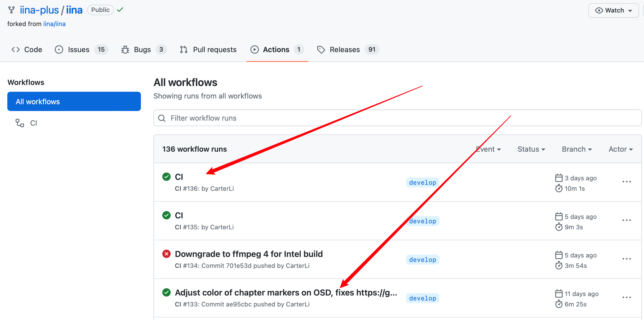Image resolution: width=644 pixels, height=320 pixels.
Task: Switch to the Issues tab
Action: 79,50
